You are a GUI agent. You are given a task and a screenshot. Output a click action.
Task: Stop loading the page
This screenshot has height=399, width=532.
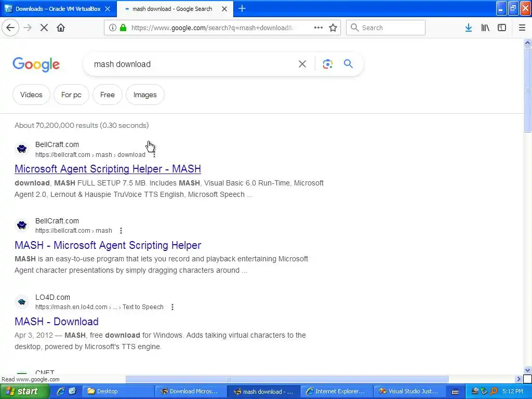(x=44, y=28)
